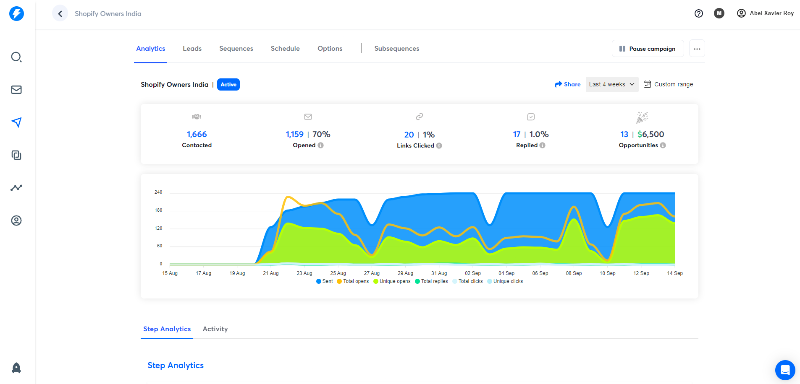800x384 pixels.
Task: Click the 1,666 contacted count
Action: pyautogui.click(x=196, y=135)
